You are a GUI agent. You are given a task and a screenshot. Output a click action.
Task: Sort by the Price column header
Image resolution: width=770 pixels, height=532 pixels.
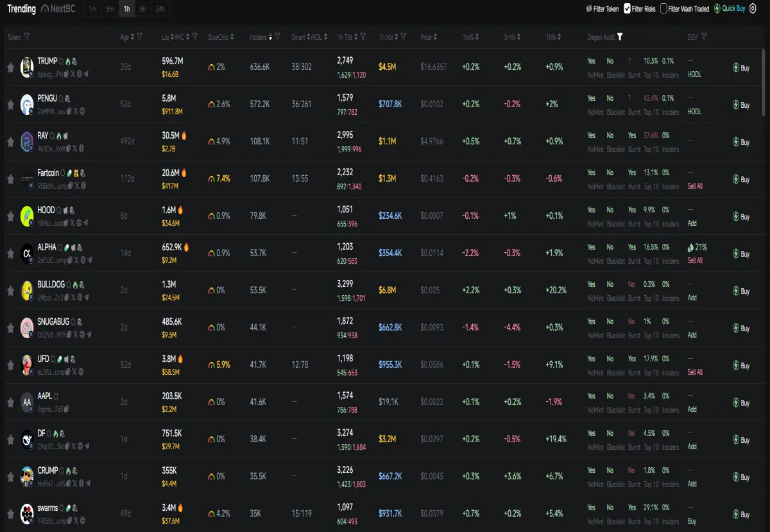(428, 37)
